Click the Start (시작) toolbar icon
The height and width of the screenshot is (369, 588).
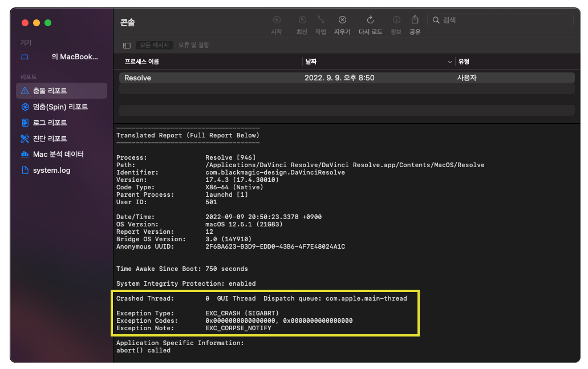(277, 20)
